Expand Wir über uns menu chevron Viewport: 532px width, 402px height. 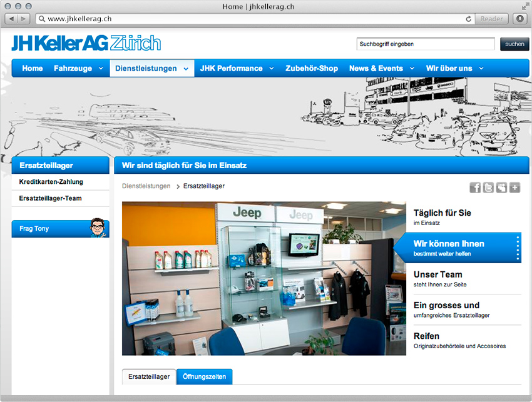pyautogui.click(x=481, y=69)
